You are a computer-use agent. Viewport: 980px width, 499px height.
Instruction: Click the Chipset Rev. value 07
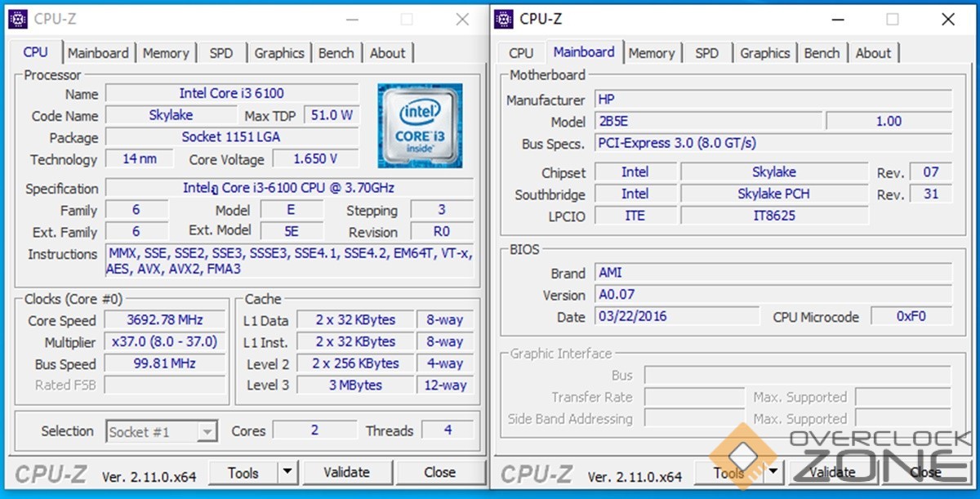click(x=931, y=172)
